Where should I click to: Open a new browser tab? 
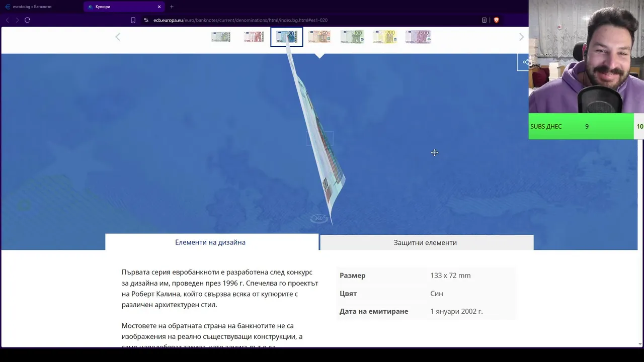pyautogui.click(x=172, y=7)
